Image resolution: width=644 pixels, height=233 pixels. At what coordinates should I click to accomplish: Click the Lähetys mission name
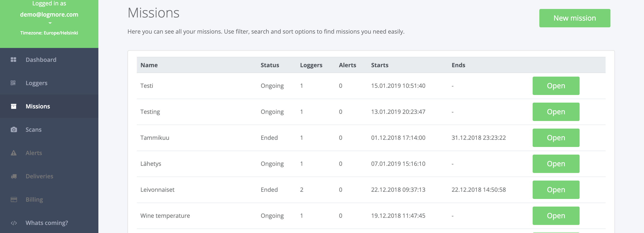click(x=151, y=164)
